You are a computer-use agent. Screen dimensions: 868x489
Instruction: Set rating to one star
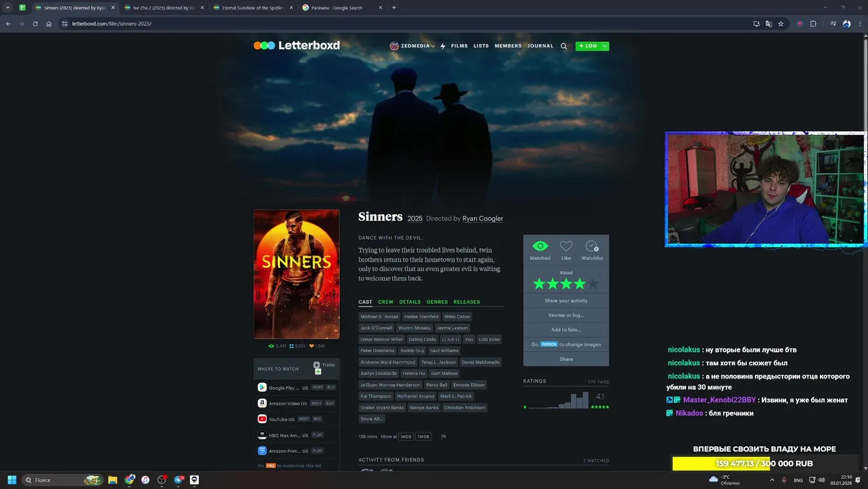(x=539, y=284)
